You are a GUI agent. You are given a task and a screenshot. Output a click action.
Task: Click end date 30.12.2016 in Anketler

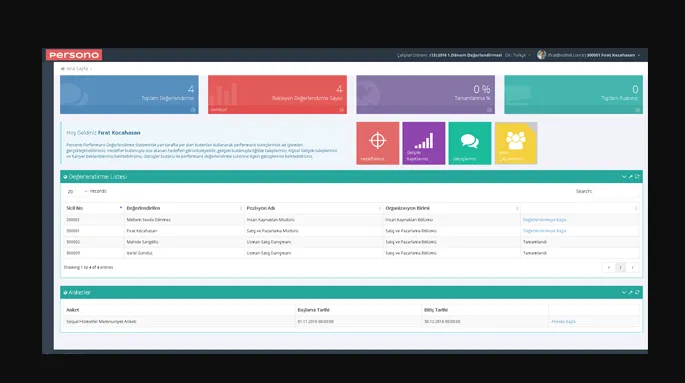[442, 321]
